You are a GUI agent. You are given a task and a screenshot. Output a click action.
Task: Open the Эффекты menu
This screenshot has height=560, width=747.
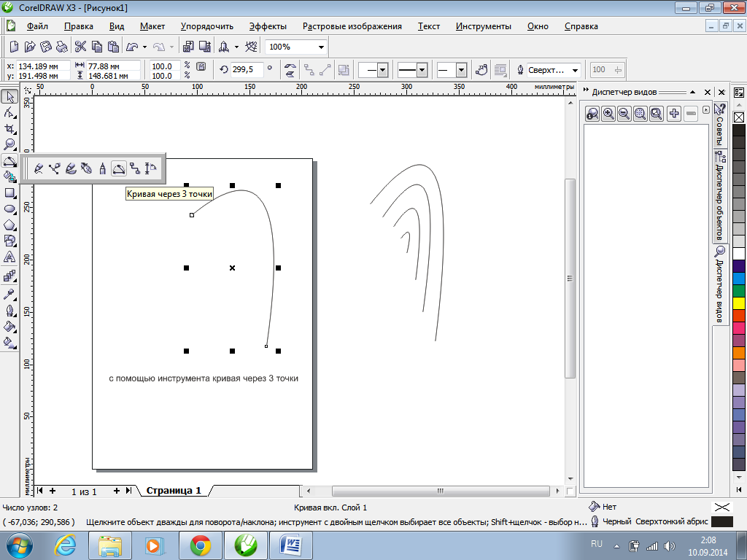(268, 26)
